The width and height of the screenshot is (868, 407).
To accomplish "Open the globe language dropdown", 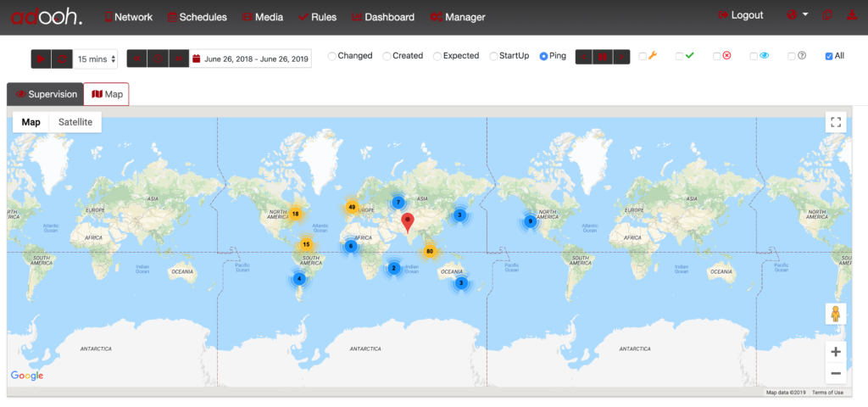I will pyautogui.click(x=797, y=15).
